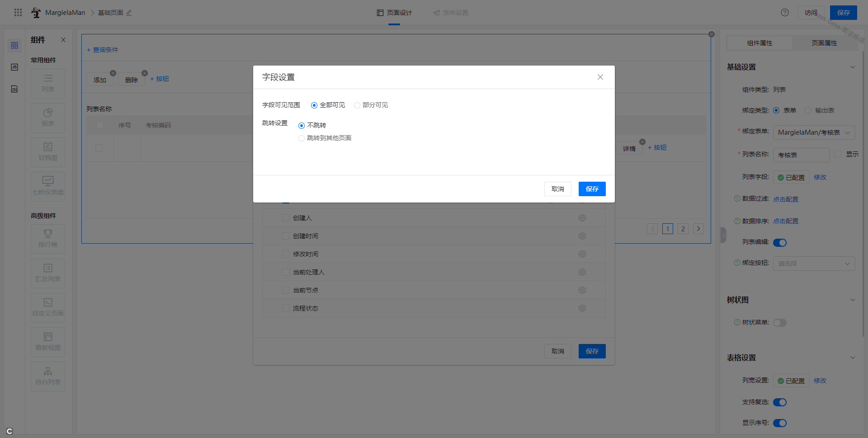Image resolution: width=868 pixels, height=438 pixels.
Task: Pick the 报表 component
Action: pyautogui.click(x=48, y=118)
